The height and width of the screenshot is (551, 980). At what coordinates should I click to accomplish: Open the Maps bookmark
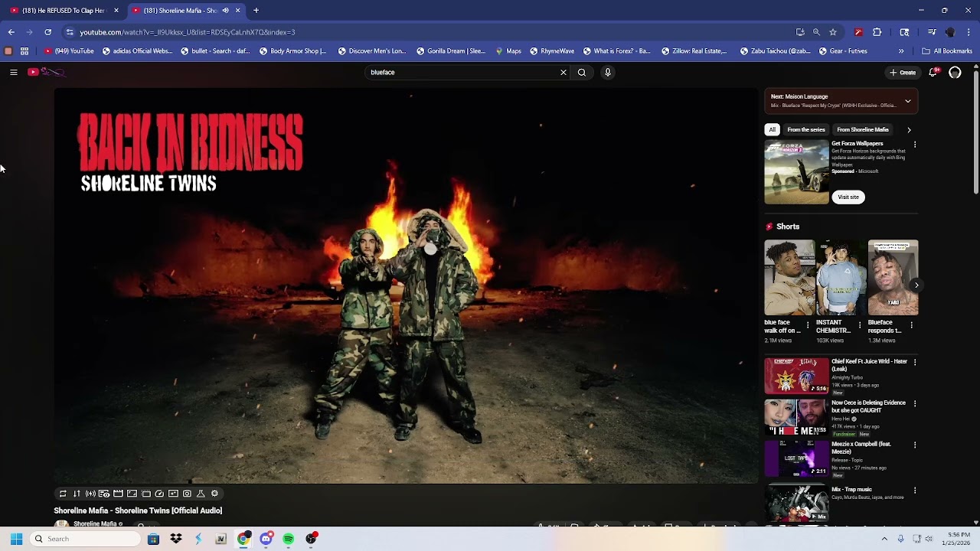pyautogui.click(x=508, y=51)
